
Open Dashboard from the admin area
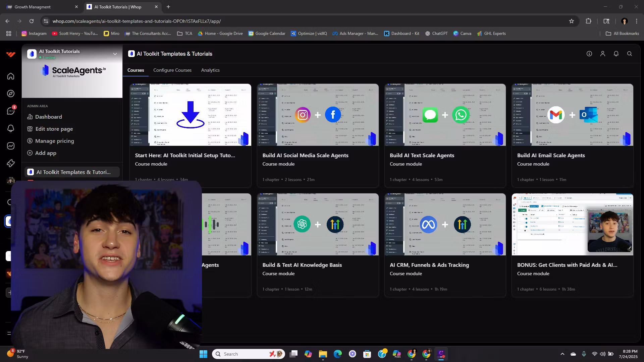pyautogui.click(x=48, y=117)
